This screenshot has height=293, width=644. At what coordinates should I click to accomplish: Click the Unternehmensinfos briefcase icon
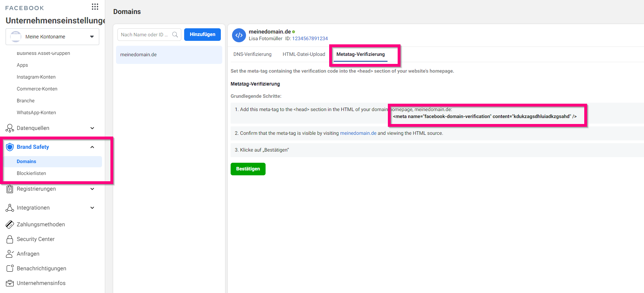click(x=10, y=283)
